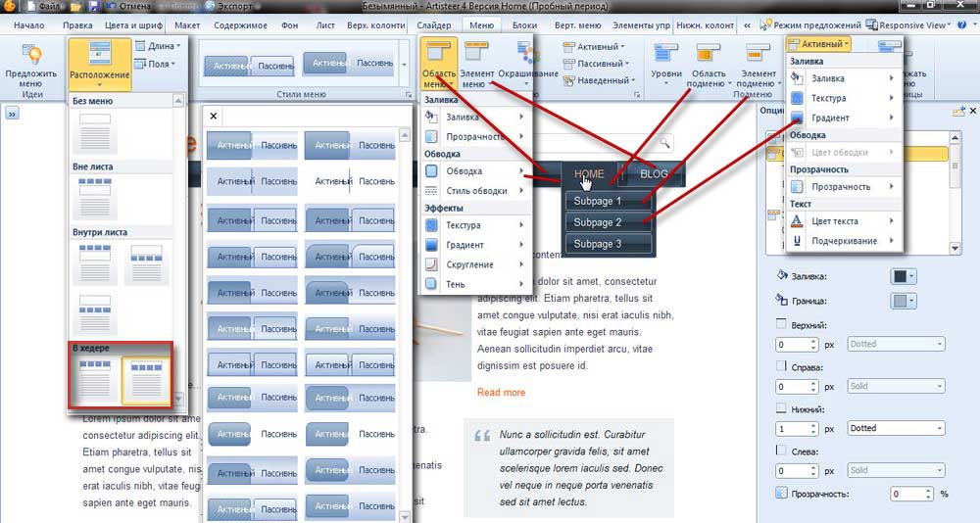980x523 pixels.
Task: Click Subpage 2 in the preview menu
Action: [598, 222]
